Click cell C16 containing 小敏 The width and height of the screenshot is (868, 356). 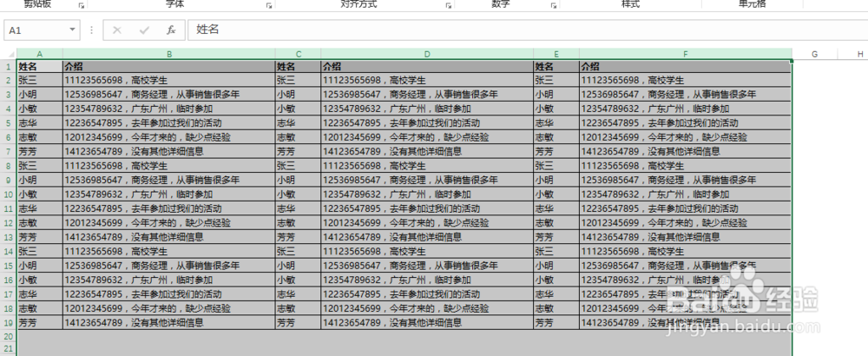tap(299, 280)
